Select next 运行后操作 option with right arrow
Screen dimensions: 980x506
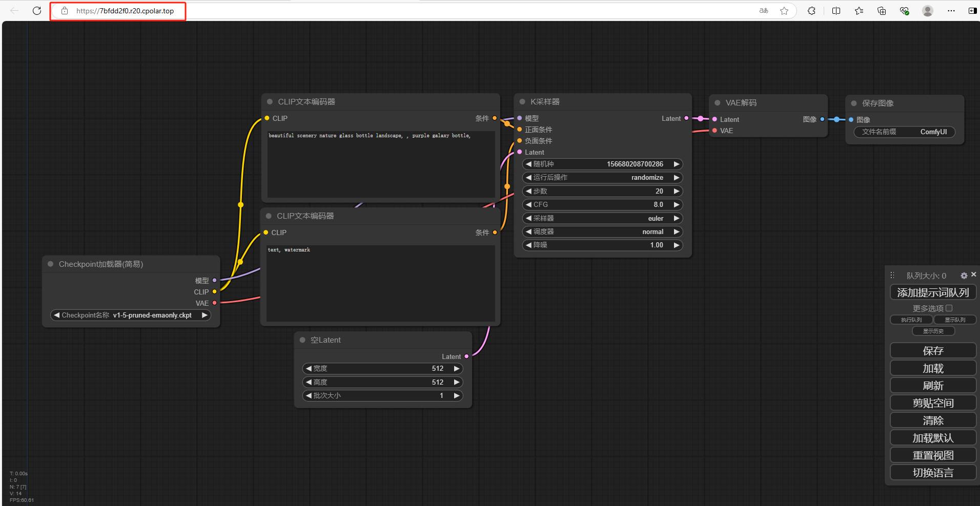coord(677,178)
